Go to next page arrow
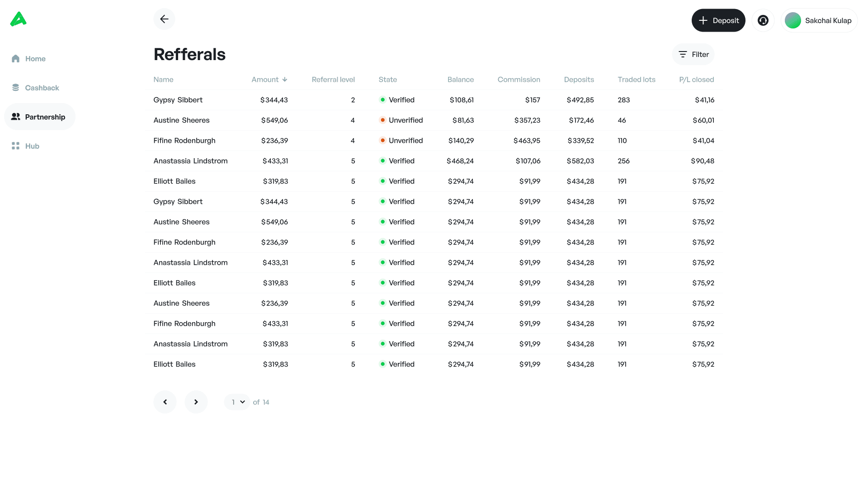868x488 pixels. (x=196, y=402)
